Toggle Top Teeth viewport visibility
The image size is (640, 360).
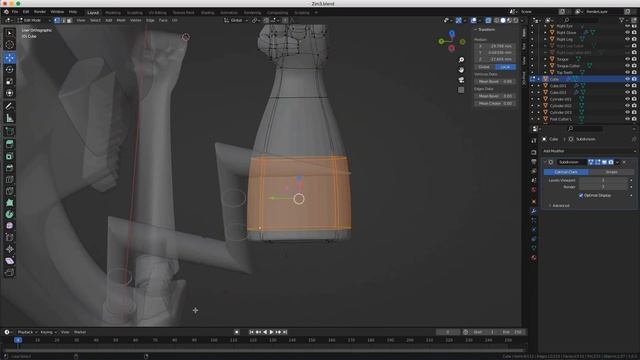coord(627,72)
